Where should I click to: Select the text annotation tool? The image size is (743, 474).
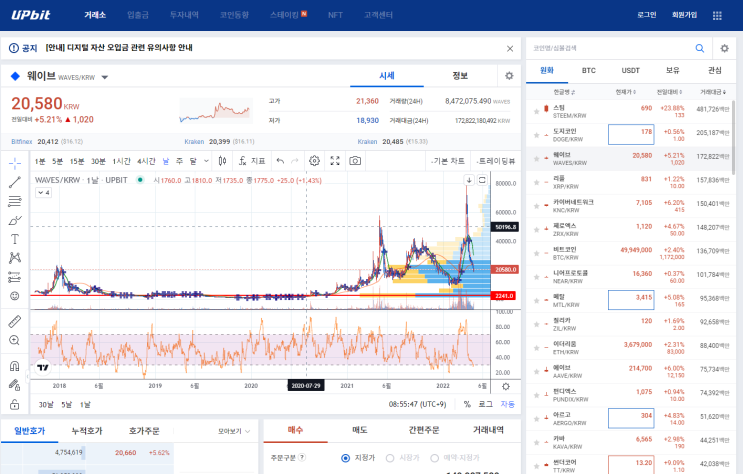(15, 239)
